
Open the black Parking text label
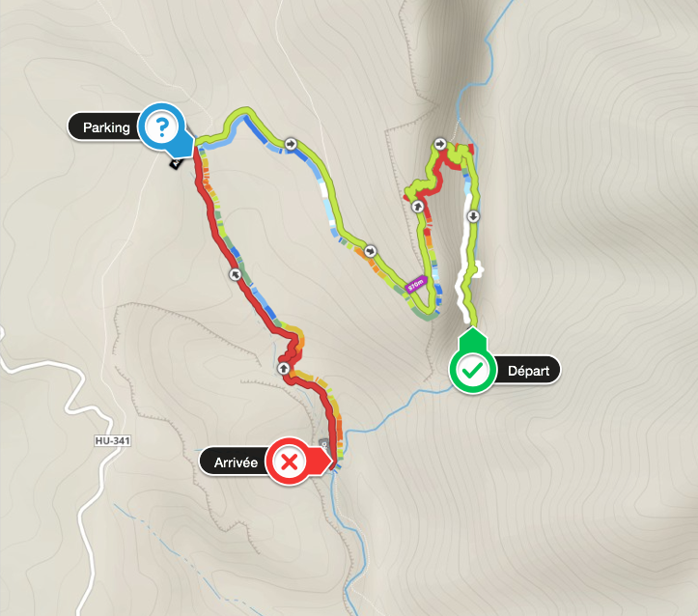coord(105,127)
